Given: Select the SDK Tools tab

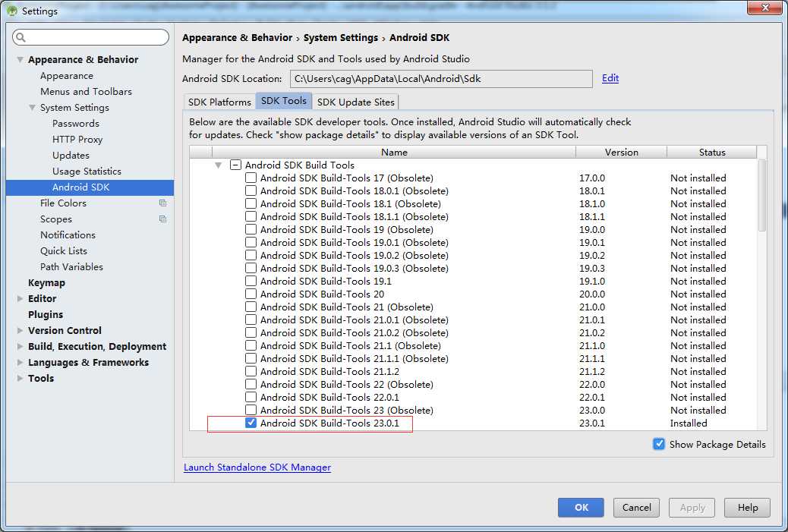Looking at the screenshot, I should point(284,100).
